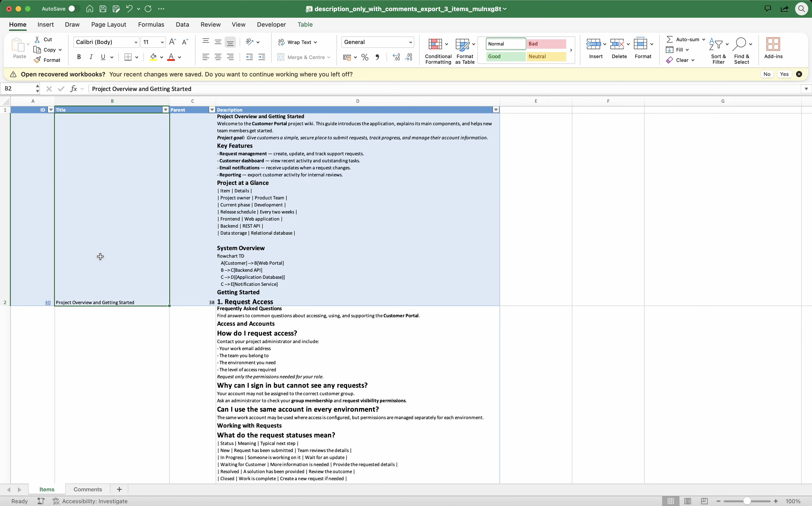Align text to top of cell

206,42
